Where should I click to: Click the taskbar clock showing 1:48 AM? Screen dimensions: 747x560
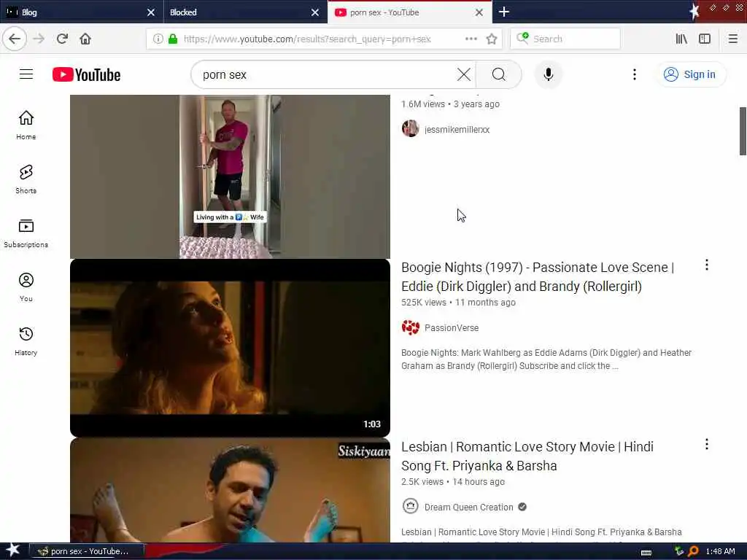pyautogui.click(x=720, y=551)
